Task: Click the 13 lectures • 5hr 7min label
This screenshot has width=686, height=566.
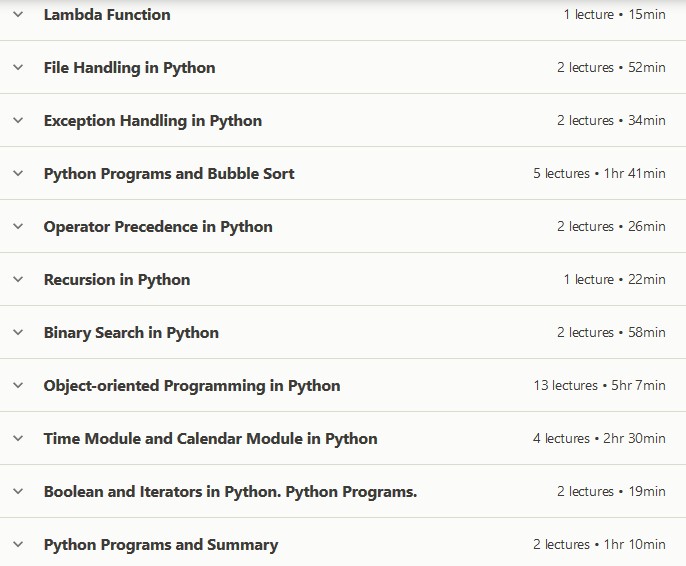Action: pyautogui.click(x=599, y=386)
